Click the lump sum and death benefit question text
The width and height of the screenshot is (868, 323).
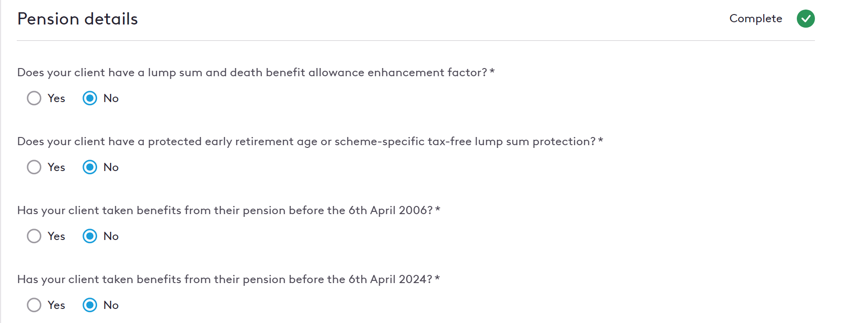[256, 73]
